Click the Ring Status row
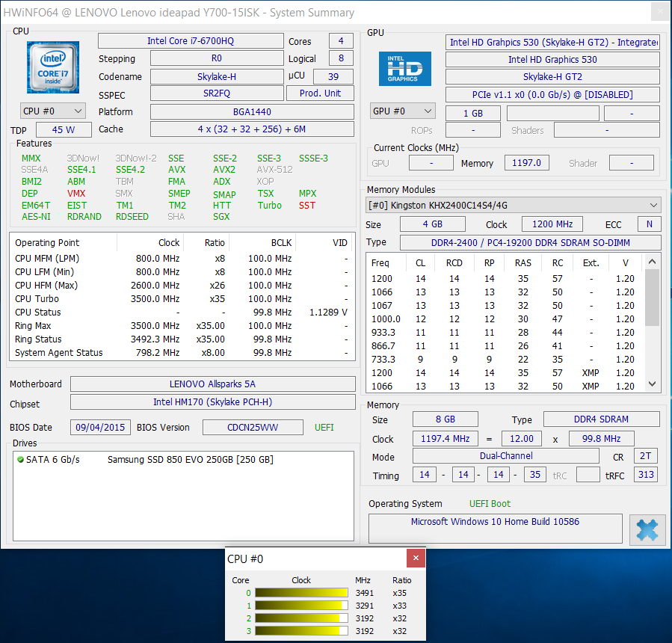Image resolution: width=672 pixels, height=643 pixels. click(182, 339)
